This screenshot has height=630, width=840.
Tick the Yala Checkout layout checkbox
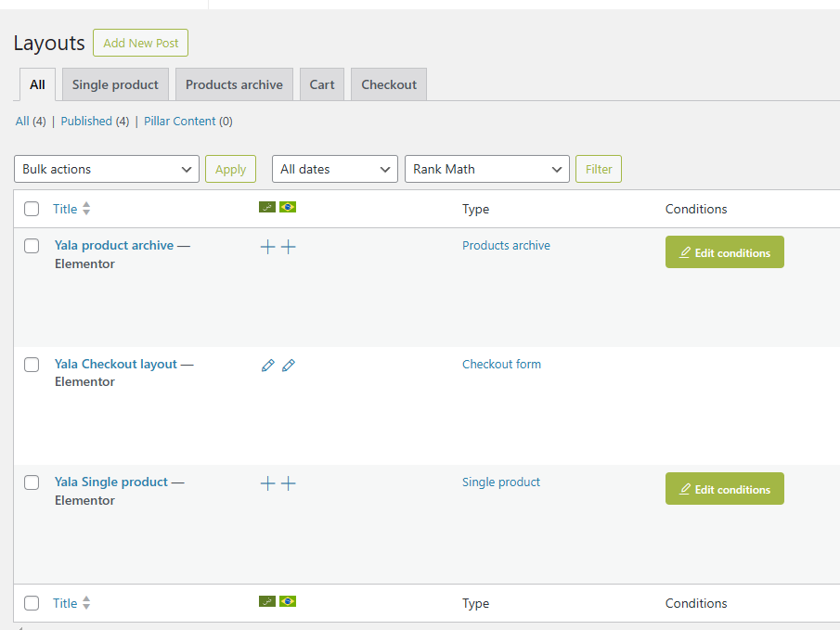(32, 365)
